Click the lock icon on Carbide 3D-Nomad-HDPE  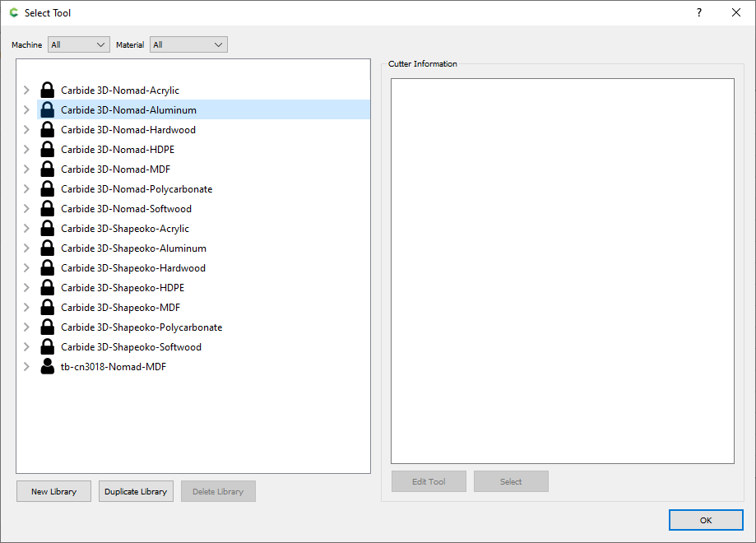47,149
